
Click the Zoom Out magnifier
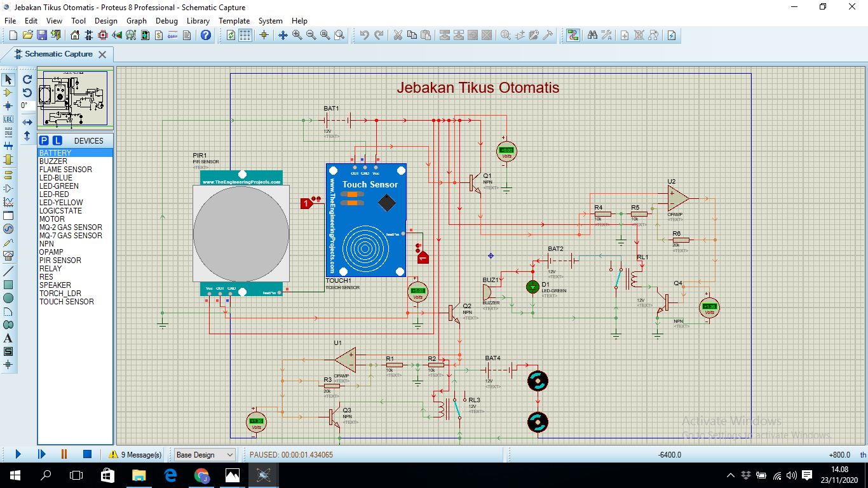tap(311, 35)
